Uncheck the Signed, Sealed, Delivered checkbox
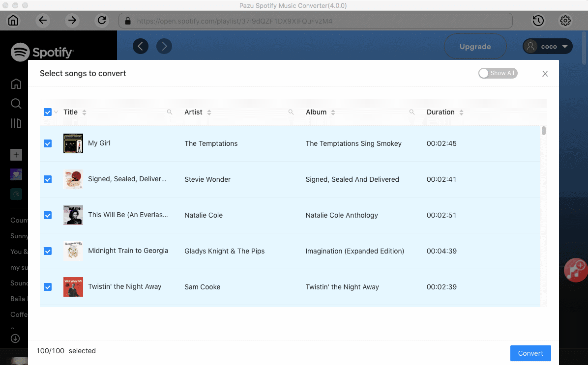The image size is (588, 365). click(x=48, y=179)
